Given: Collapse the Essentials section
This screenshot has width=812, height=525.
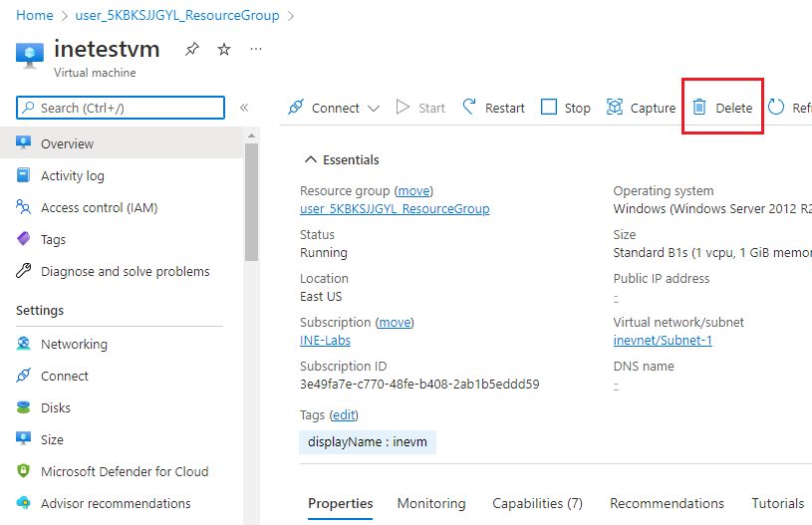Looking at the screenshot, I should click(x=312, y=159).
